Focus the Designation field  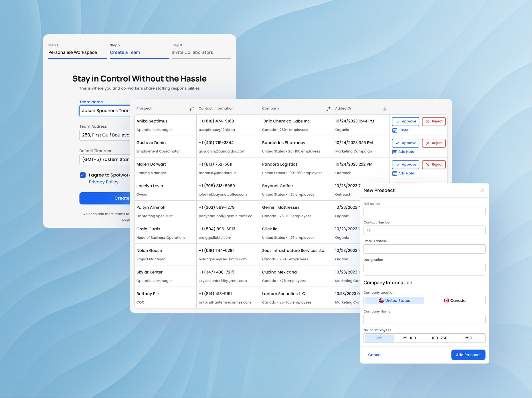click(424, 268)
